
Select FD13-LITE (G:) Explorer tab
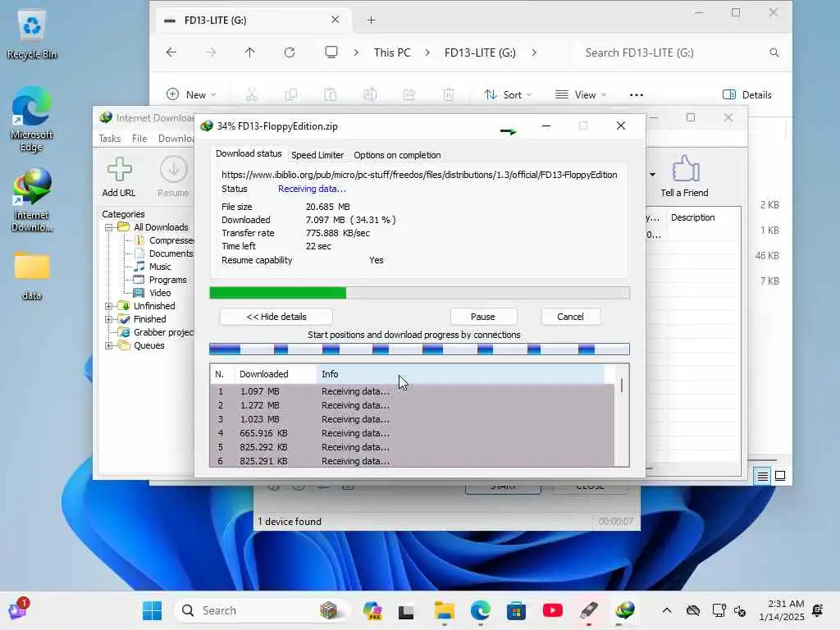click(x=254, y=21)
